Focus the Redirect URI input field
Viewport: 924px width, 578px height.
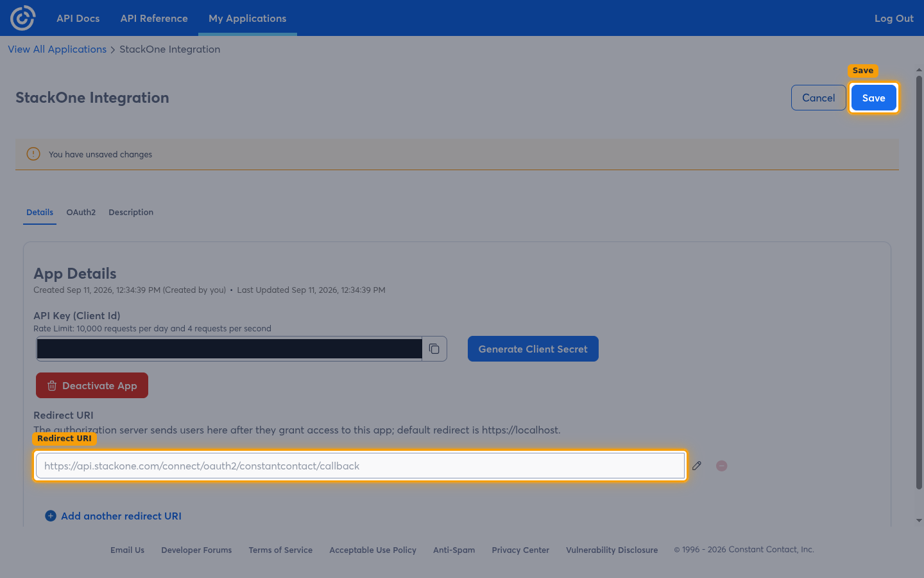click(361, 466)
